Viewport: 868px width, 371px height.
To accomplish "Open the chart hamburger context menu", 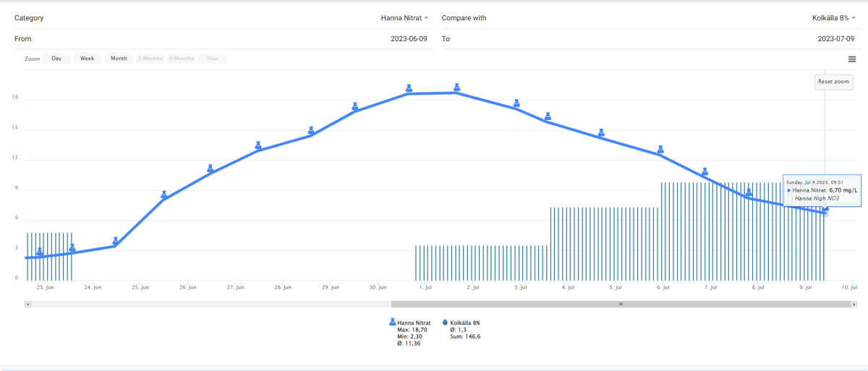I will point(852,59).
